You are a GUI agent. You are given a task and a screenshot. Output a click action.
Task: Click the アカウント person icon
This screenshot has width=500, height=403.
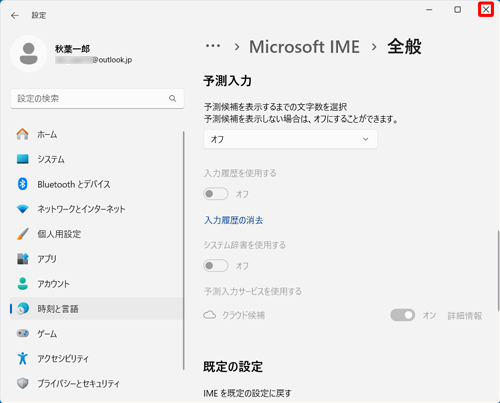pos(23,284)
